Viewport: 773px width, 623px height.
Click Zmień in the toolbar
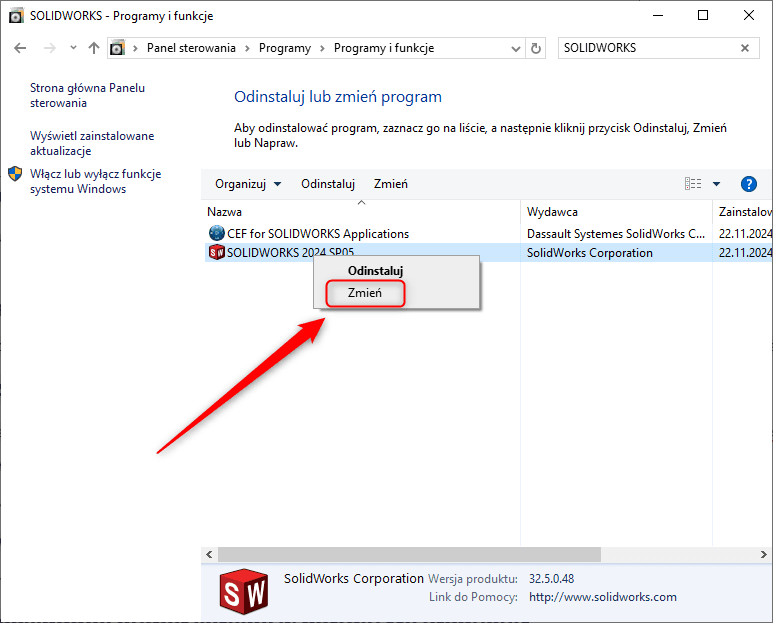pos(390,184)
